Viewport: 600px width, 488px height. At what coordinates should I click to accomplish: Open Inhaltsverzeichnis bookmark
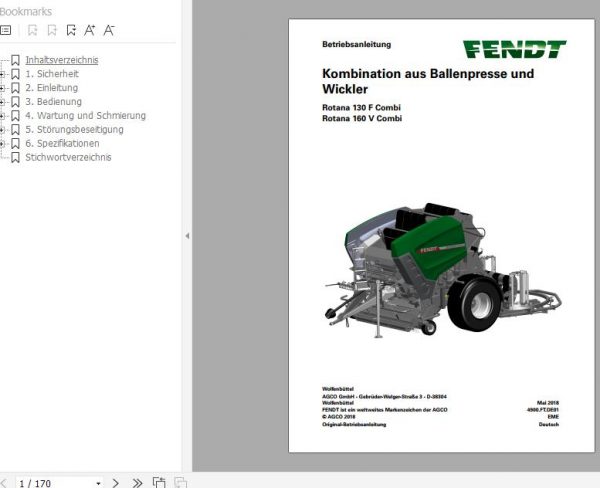(62, 60)
